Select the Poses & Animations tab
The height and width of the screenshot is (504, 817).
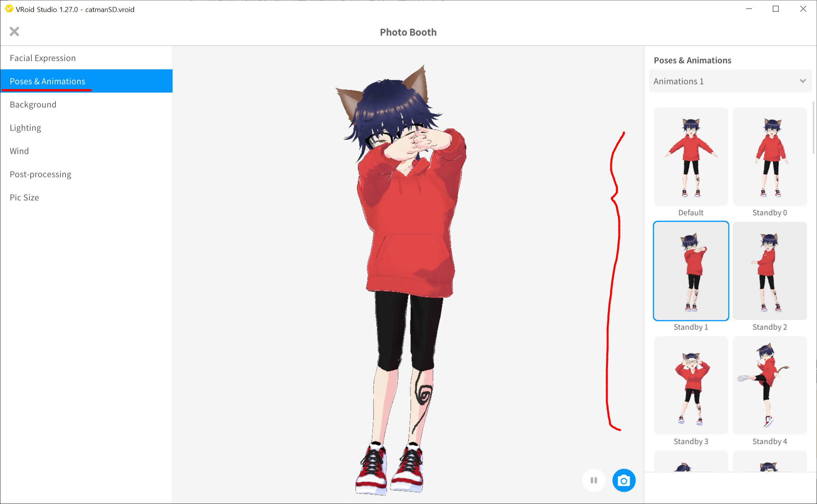coord(47,81)
